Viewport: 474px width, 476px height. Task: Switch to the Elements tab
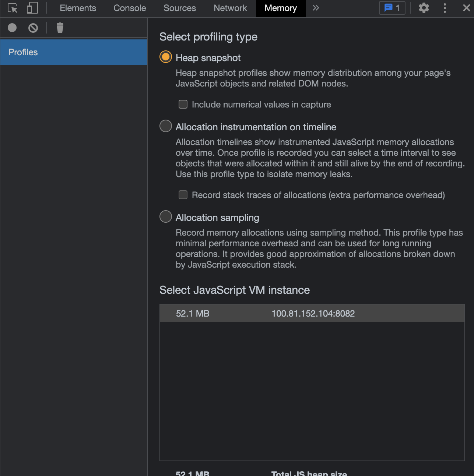coord(78,8)
